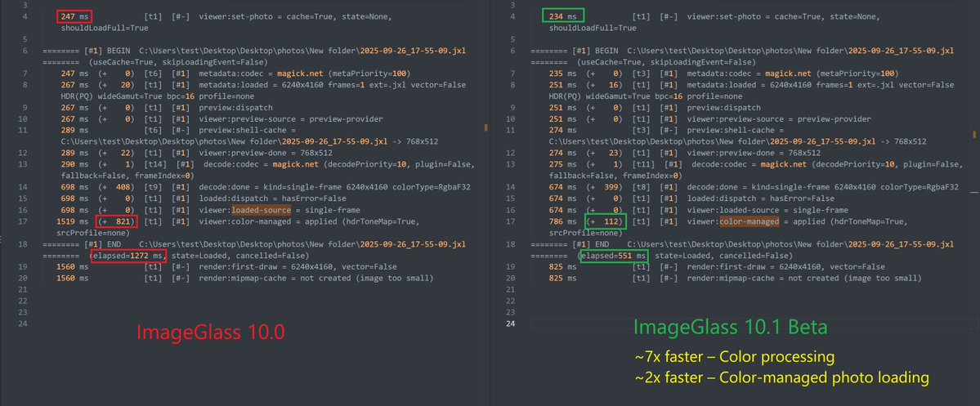
Task: Select "(+ 112)" delta in right pane
Action: coord(605,221)
